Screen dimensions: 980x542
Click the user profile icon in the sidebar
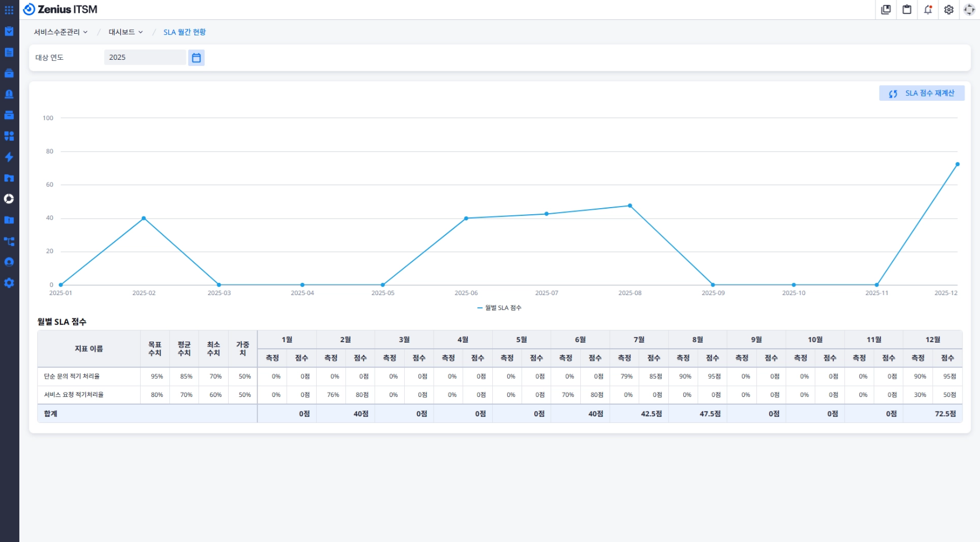click(9, 262)
